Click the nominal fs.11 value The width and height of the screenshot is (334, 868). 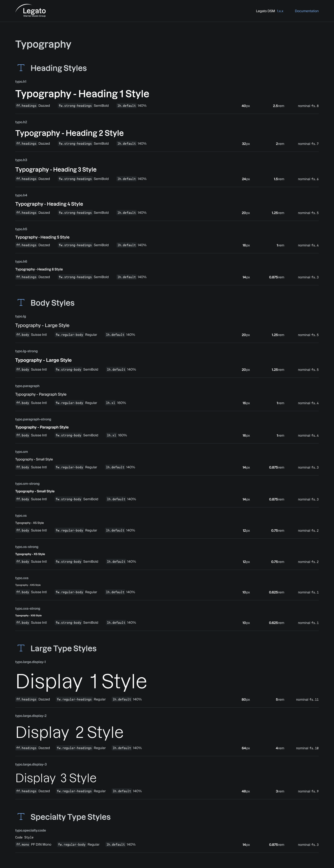pos(307,700)
